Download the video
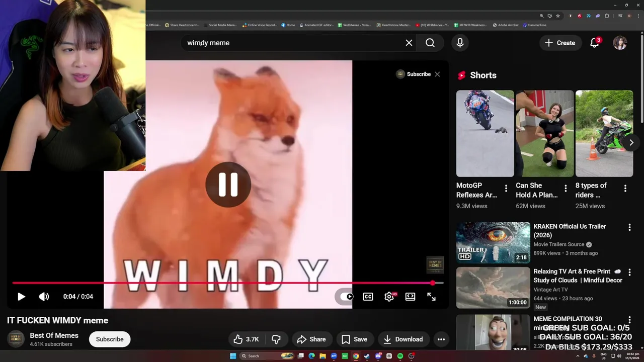The height and width of the screenshot is (362, 644). 403,339
